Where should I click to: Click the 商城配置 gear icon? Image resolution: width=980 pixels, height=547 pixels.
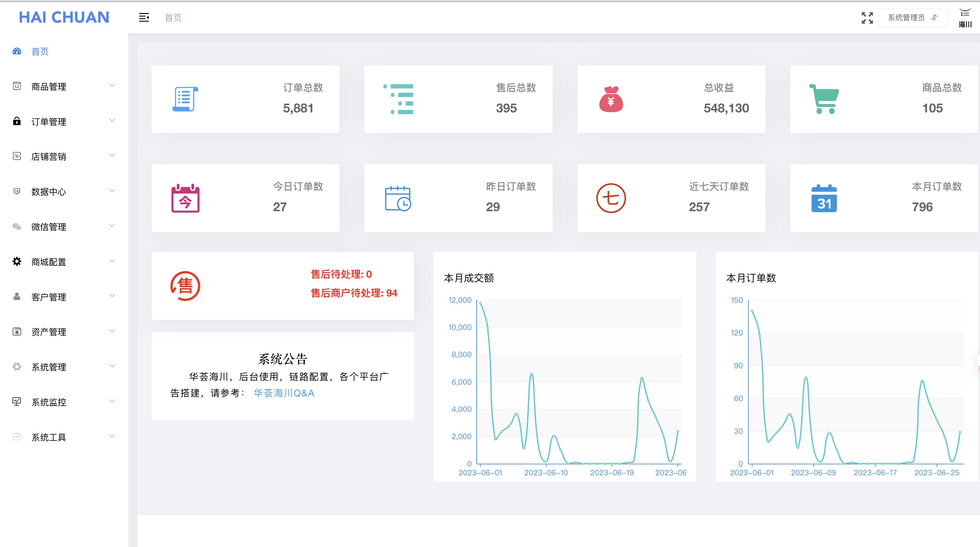click(x=17, y=261)
